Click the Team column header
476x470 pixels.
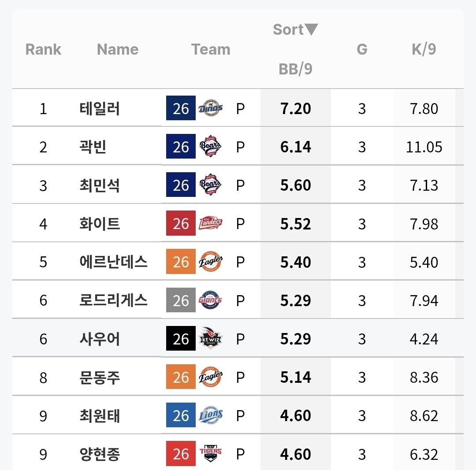(211, 49)
